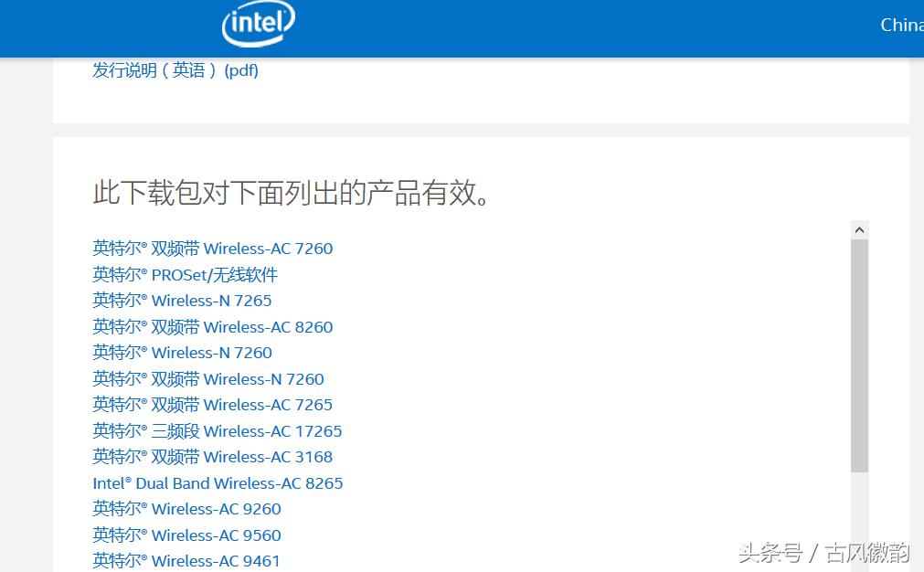Viewport: 924px width, 572px height.
Task: Open 英特尔 双频带 Wireless-N 7260 link
Action: (208, 379)
